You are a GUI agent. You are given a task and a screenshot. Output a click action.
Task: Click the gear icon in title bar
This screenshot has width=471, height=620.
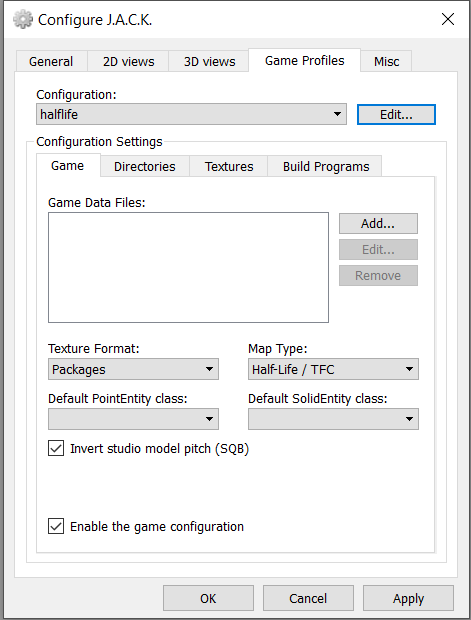(x=23, y=19)
